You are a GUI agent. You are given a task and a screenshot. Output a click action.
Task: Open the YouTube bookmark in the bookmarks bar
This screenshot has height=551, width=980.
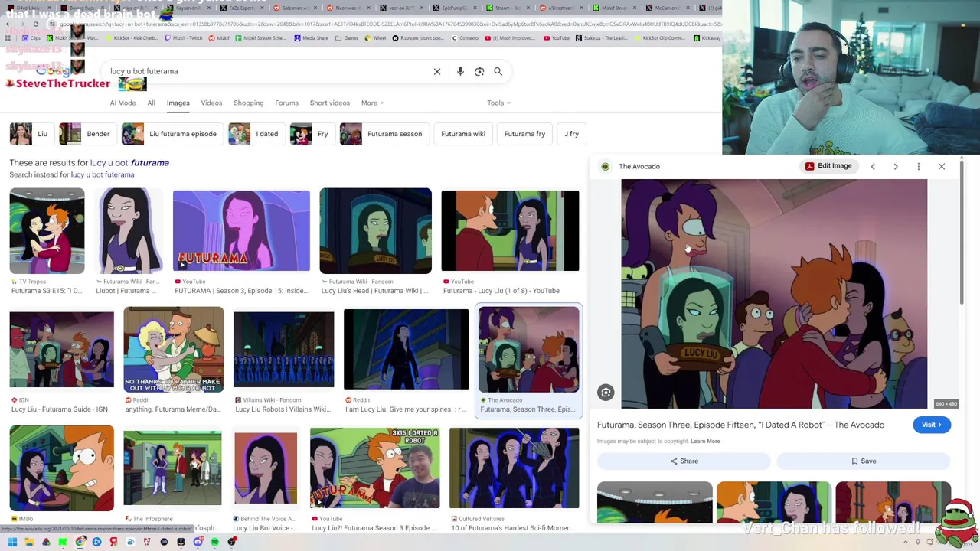click(x=557, y=38)
